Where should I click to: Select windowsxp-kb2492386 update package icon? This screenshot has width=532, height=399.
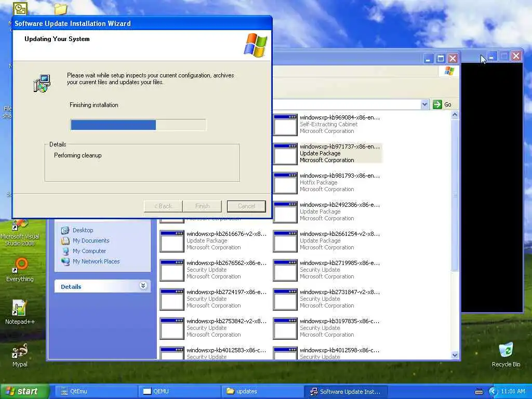coord(285,212)
